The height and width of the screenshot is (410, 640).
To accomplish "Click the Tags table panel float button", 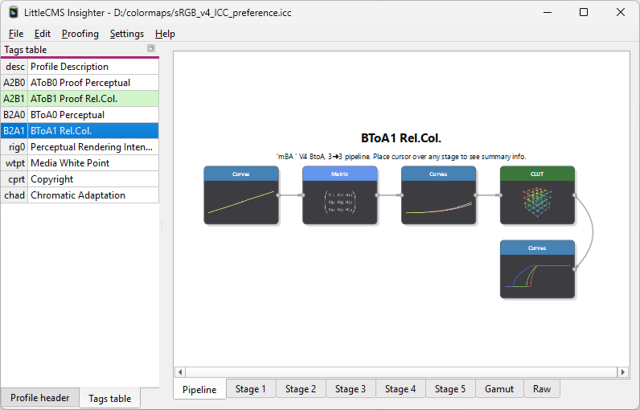I will 151,49.
